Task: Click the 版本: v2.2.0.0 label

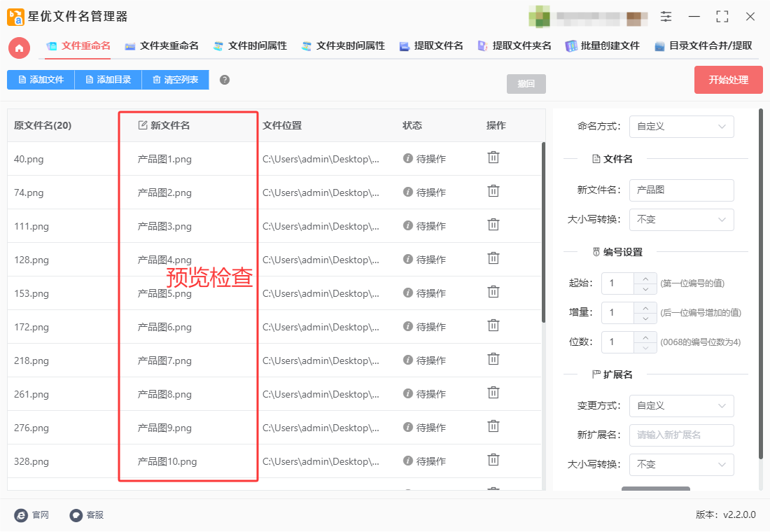Action: [x=725, y=514]
